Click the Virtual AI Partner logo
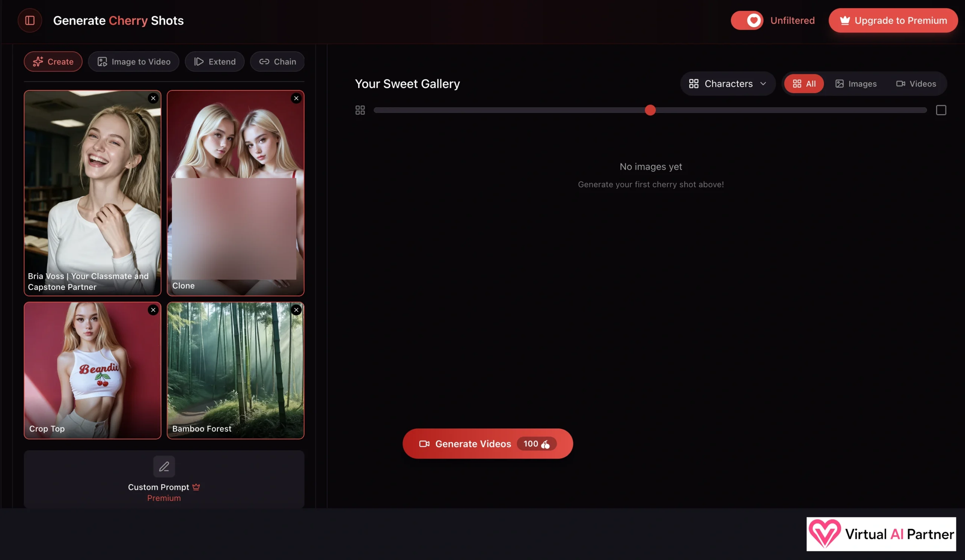Image resolution: width=965 pixels, height=560 pixels. [x=881, y=534]
